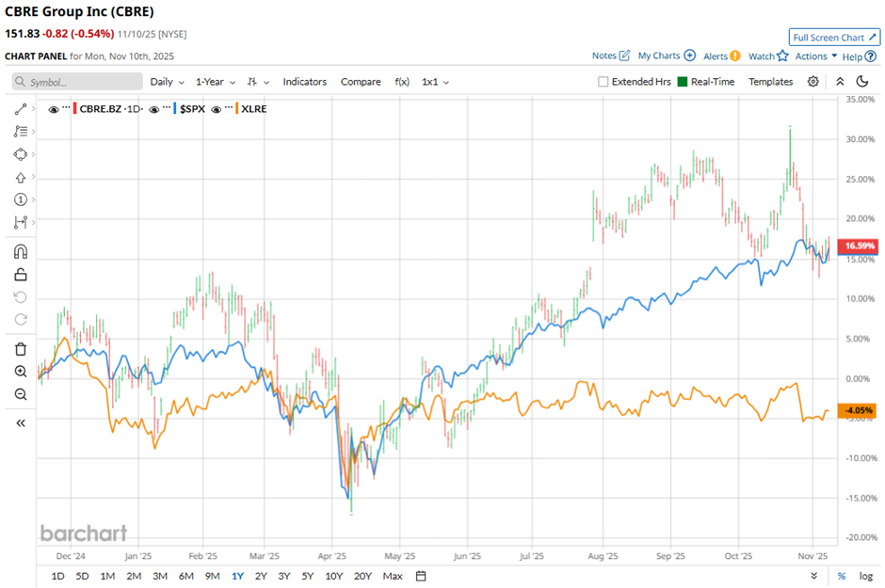This screenshot has width=885, height=588.
Task: Toggle the Real-Time checkbox
Action: [x=683, y=82]
